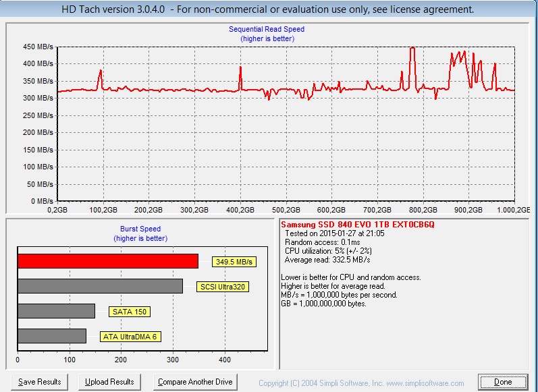Click the 349.5 MB/s burst label
This screenshot has height=392, width=538.
(234, 262)
